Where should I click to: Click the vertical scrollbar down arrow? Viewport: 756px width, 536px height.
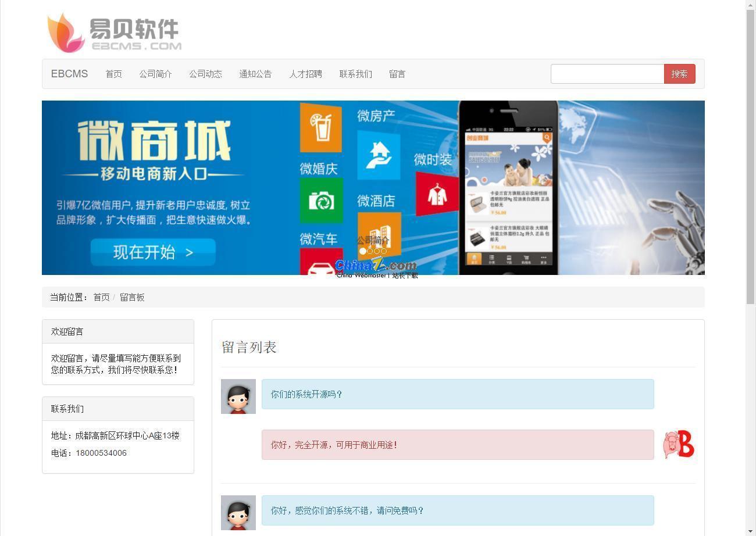[750, 531]
